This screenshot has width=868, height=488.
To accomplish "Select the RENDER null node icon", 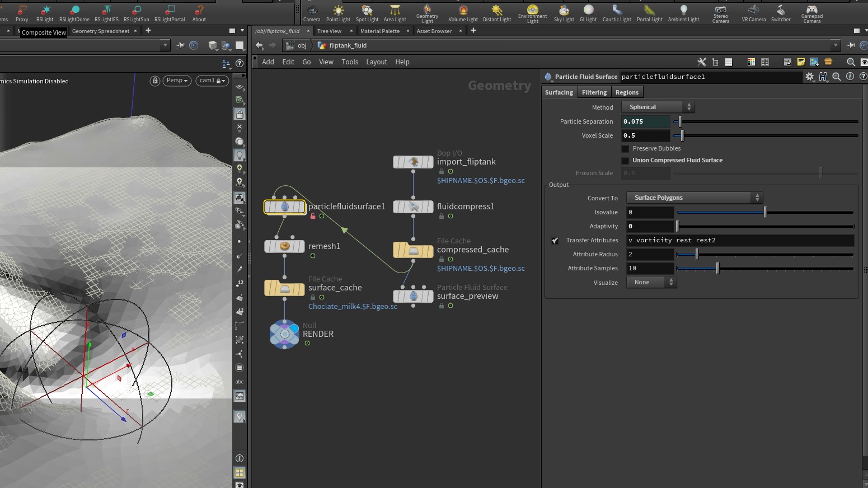I will (284, 334).
